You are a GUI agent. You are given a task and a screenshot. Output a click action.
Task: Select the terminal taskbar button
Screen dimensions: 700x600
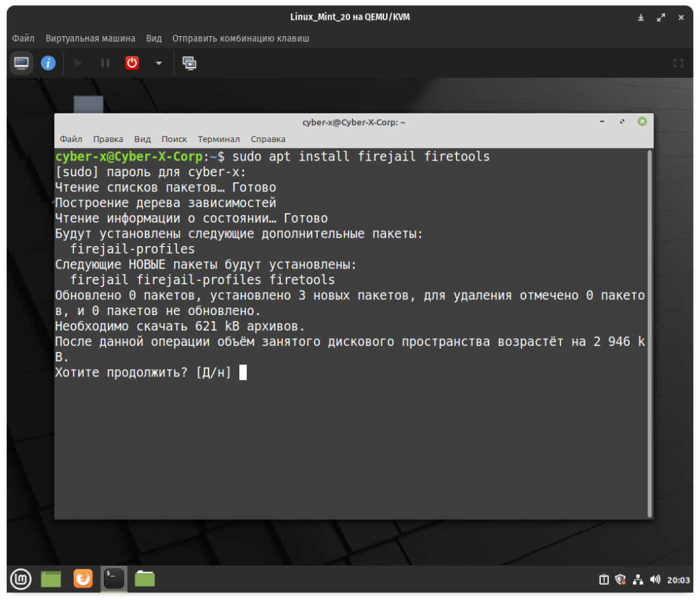pos(114,579)
